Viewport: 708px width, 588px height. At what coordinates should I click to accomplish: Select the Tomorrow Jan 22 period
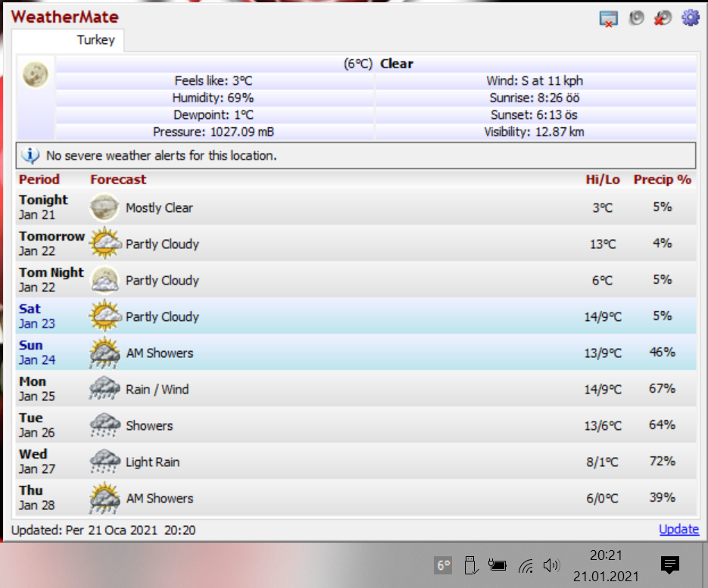51,244
